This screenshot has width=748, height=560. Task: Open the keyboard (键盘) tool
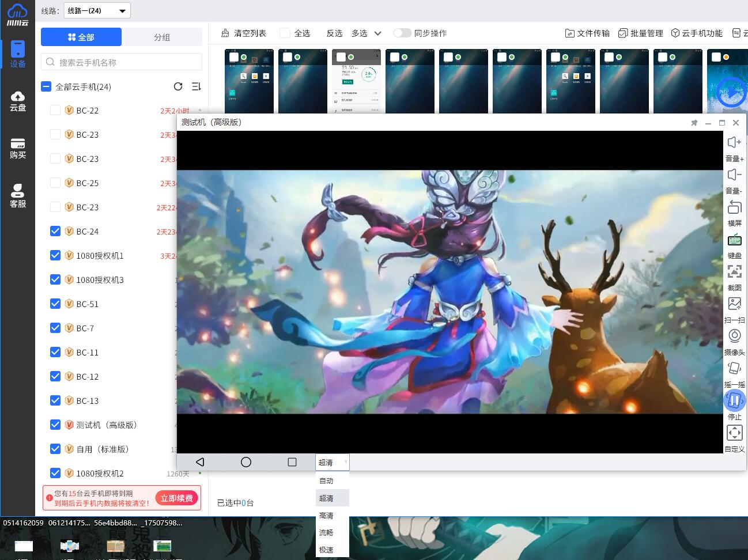(734, 240)
